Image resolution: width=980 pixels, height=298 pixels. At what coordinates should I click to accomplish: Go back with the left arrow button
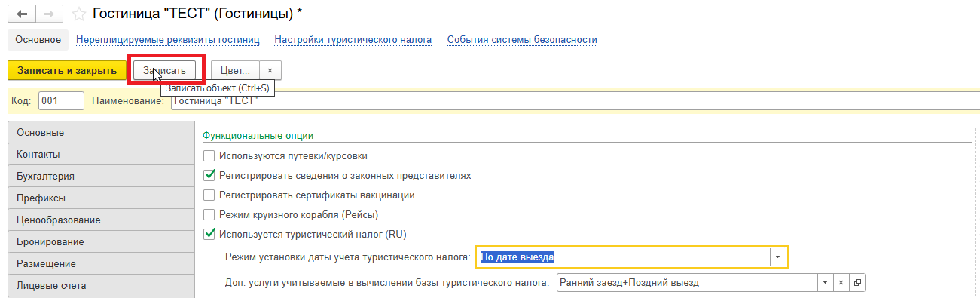[x=21, y=13]
